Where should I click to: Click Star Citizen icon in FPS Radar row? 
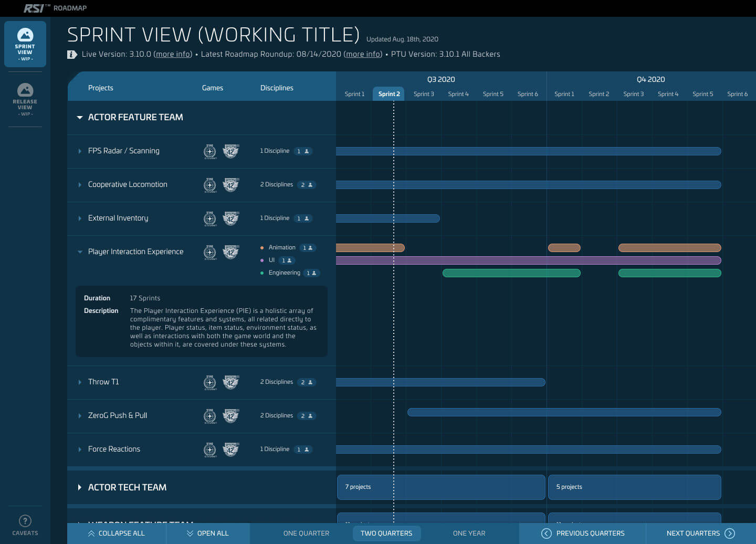(x=210, y=151)
